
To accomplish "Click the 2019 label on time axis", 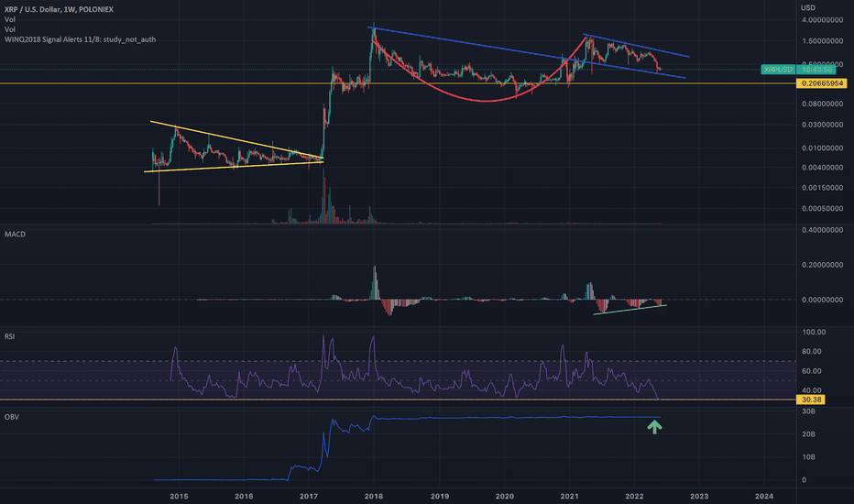I will (x=440, y=496).
